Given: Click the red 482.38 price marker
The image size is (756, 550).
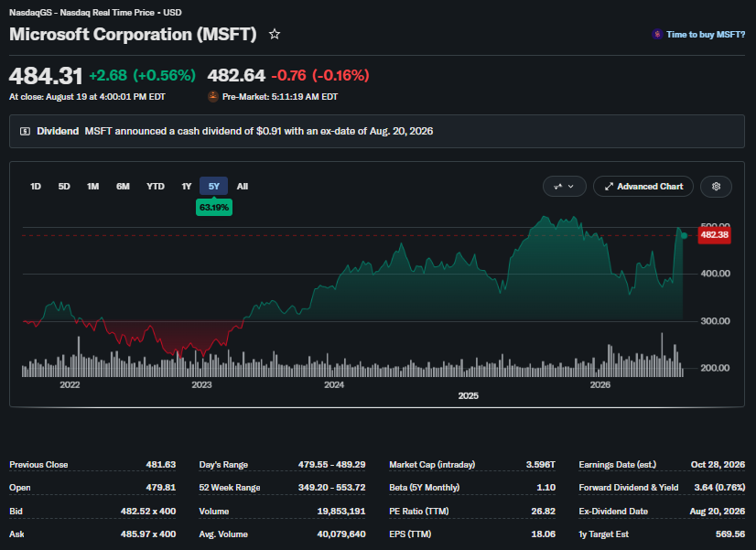Looking at the screenshot, I should click(714, 235).
